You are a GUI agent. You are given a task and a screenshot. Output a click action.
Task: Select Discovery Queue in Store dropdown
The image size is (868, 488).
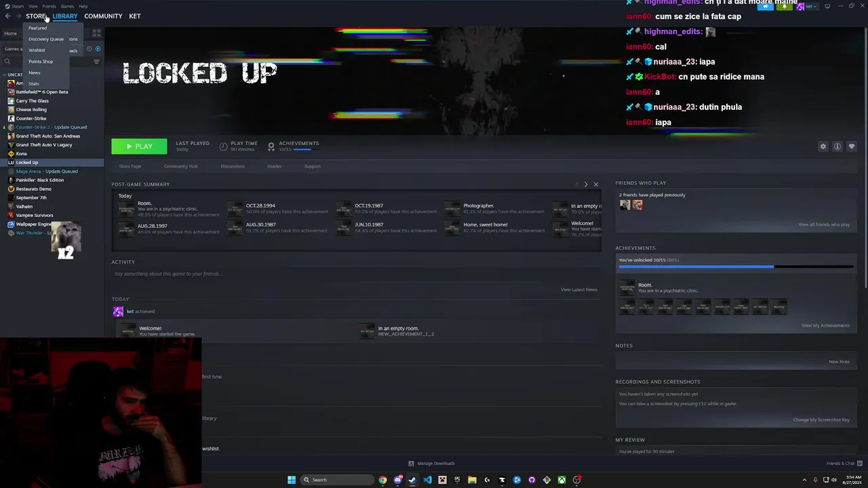[x=46, y=39]
